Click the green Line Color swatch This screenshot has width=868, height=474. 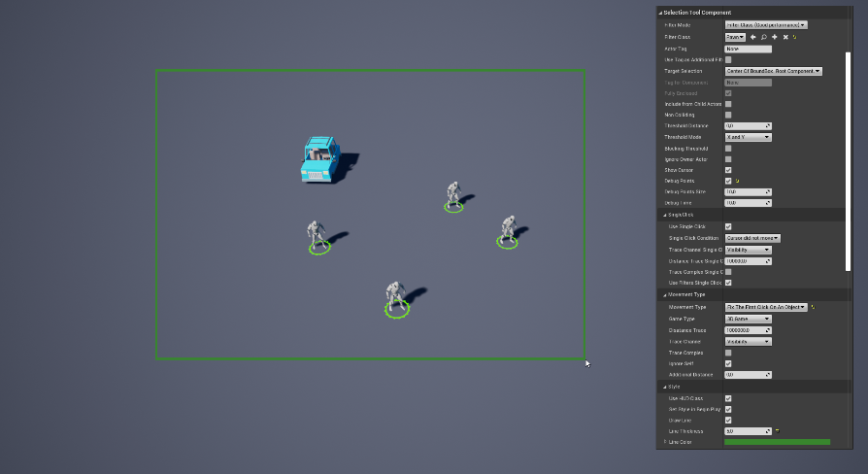777,442
